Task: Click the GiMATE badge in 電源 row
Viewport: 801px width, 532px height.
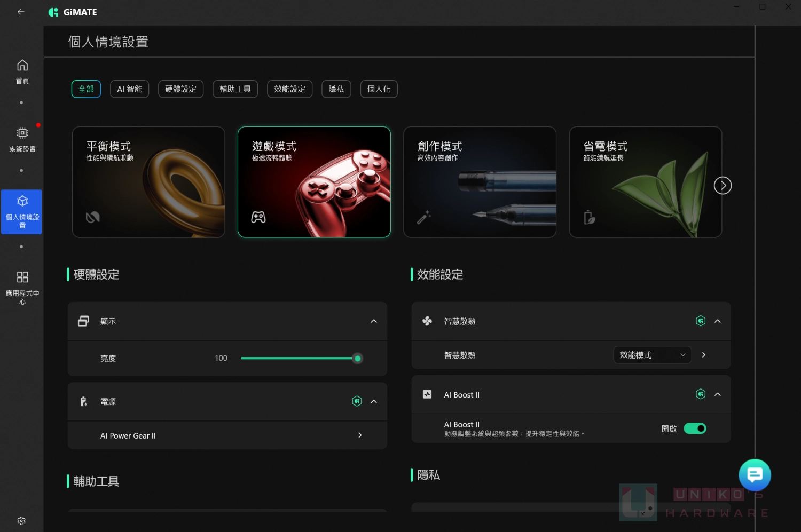Action: tap(357, 401)
